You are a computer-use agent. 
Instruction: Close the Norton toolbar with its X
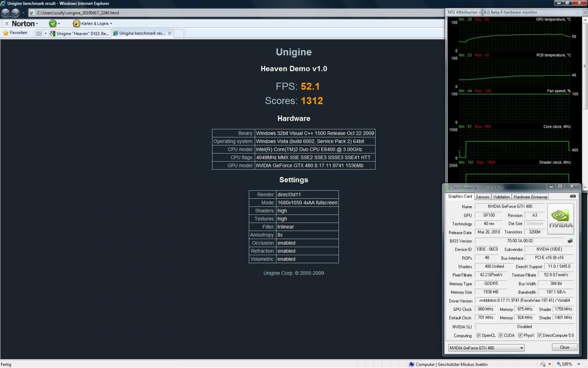click(x=7, y=24)
